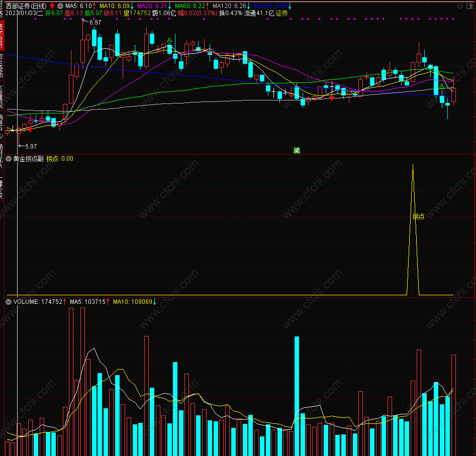476x456 pixels.
Task: Select the 西部证券(日线) stock title
Action: [27, 6]
